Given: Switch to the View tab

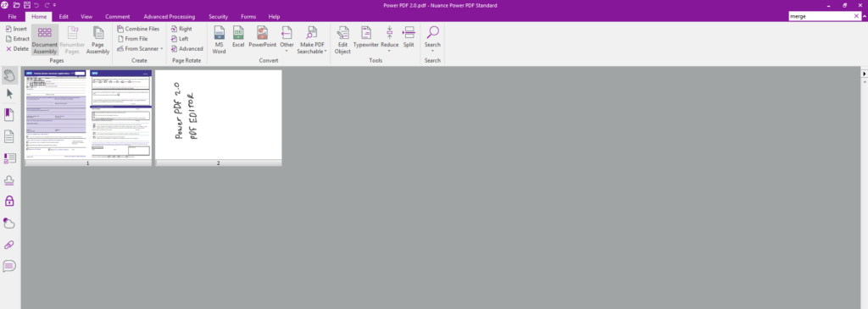Looking at the screenshot, I should [86, 17].
